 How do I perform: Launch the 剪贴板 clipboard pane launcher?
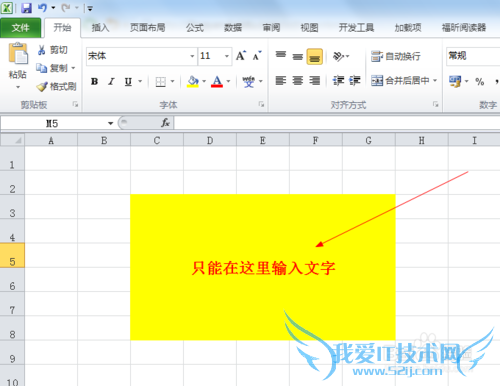75,105
